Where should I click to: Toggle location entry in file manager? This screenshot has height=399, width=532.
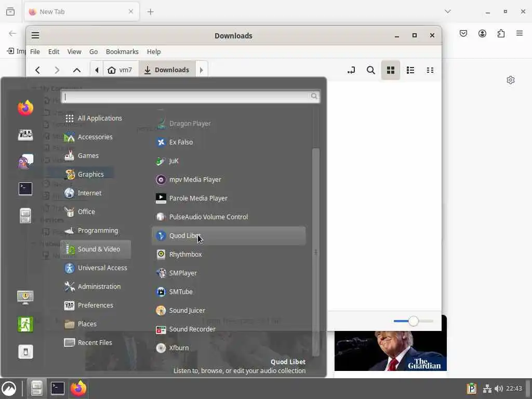(x=351, y=70)
